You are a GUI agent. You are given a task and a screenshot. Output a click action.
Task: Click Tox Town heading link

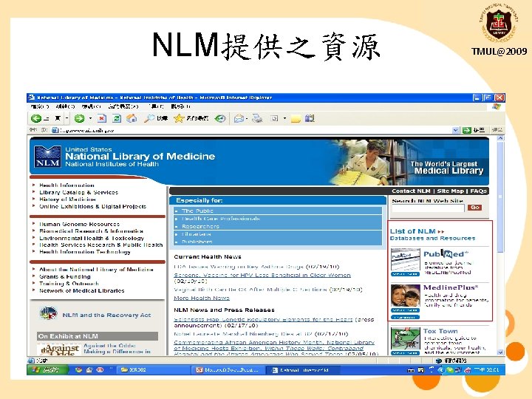click(x=440, y=331)
